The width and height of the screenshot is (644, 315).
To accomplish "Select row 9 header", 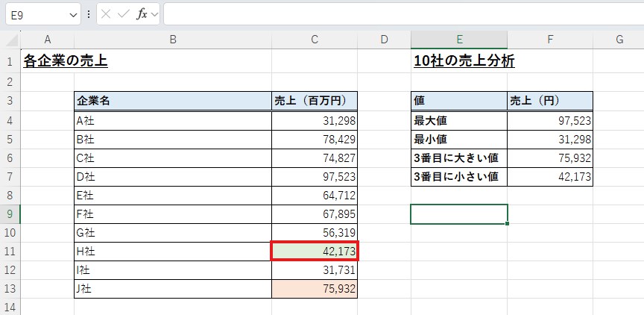I will click(x=10, y=214).
